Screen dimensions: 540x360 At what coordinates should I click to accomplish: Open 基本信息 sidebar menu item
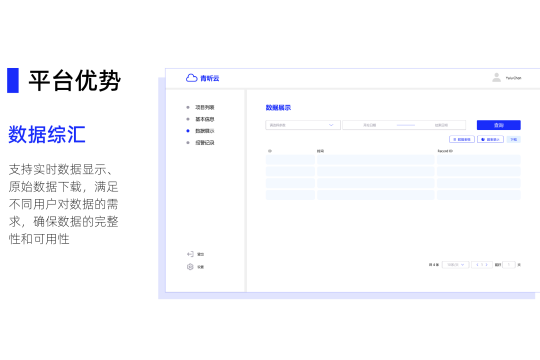(205, 119)
